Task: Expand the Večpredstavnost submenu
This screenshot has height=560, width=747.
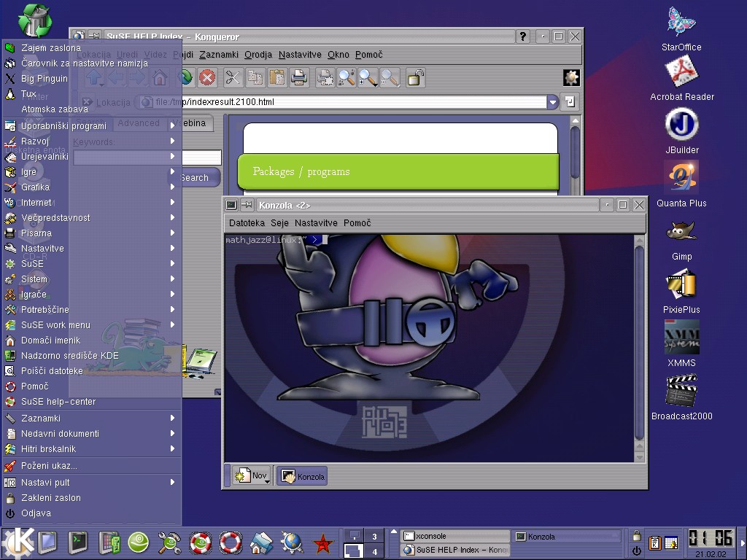Action: click(x=92, y=217)
